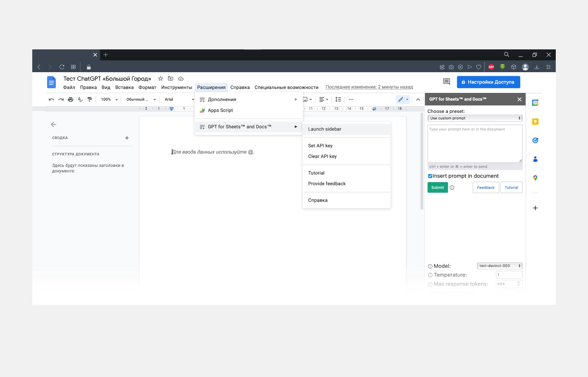Open comment history icon
The image size is (588, 377).
[446, 82]
